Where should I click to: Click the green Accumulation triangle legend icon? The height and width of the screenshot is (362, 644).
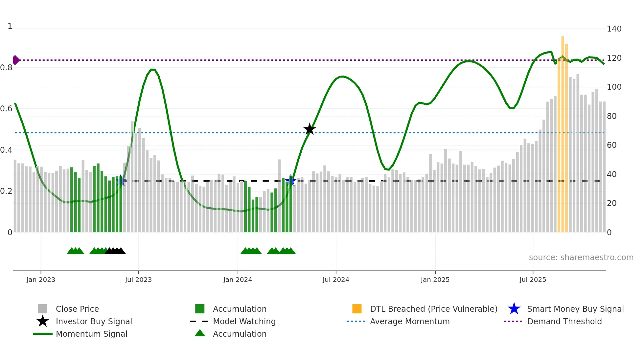pos(200,333)
